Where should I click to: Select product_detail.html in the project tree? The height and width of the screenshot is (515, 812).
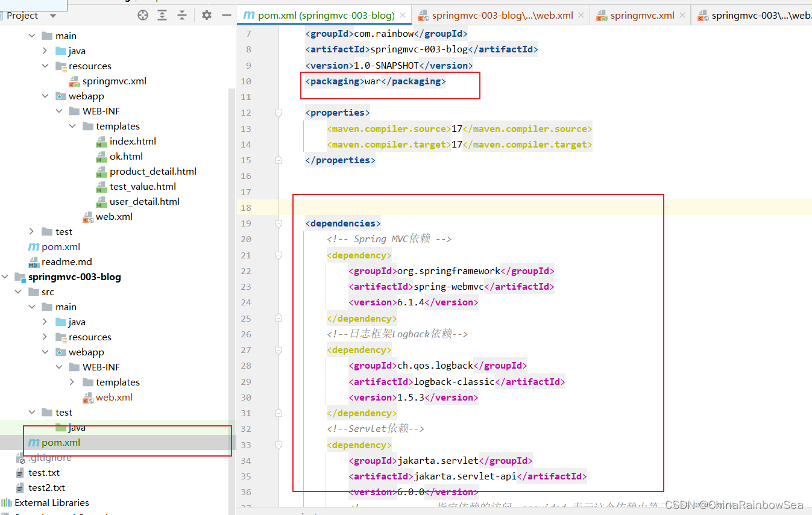pyautogui.click(x=153, y=172)
